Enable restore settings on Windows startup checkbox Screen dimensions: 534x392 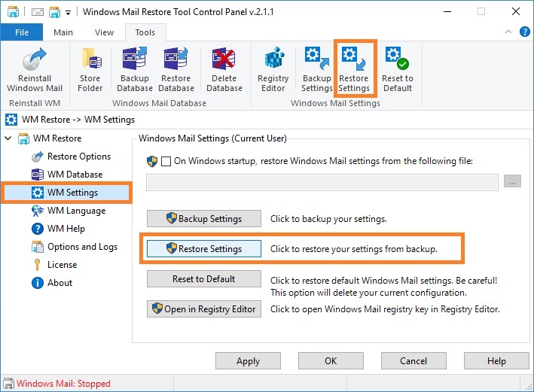point(166,161)
